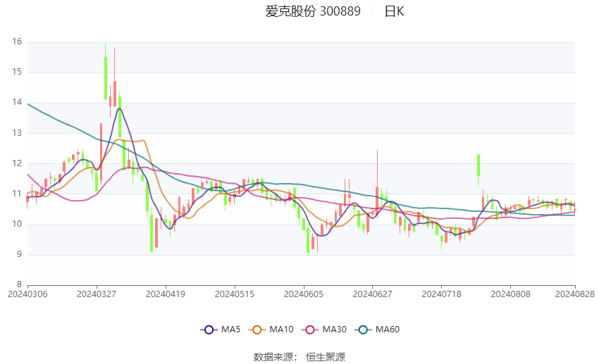Click the y-axis value 8
This screenshot has height=364, width=599.
click(19, 284)
